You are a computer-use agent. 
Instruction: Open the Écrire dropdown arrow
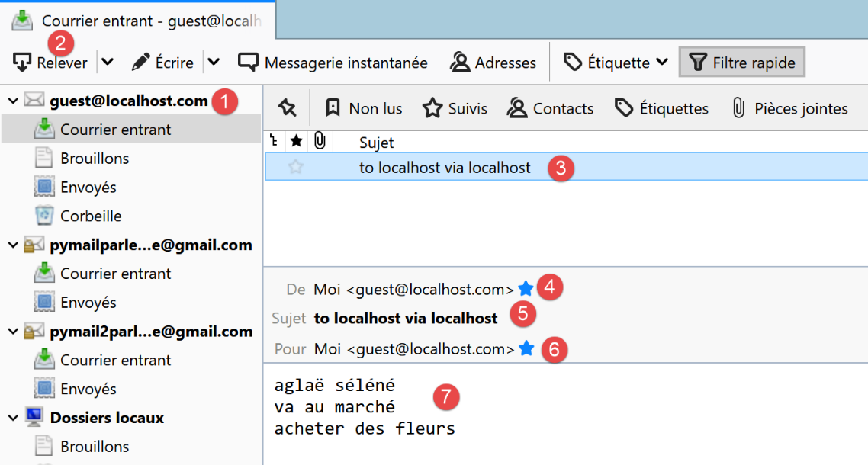pos(214,63)
